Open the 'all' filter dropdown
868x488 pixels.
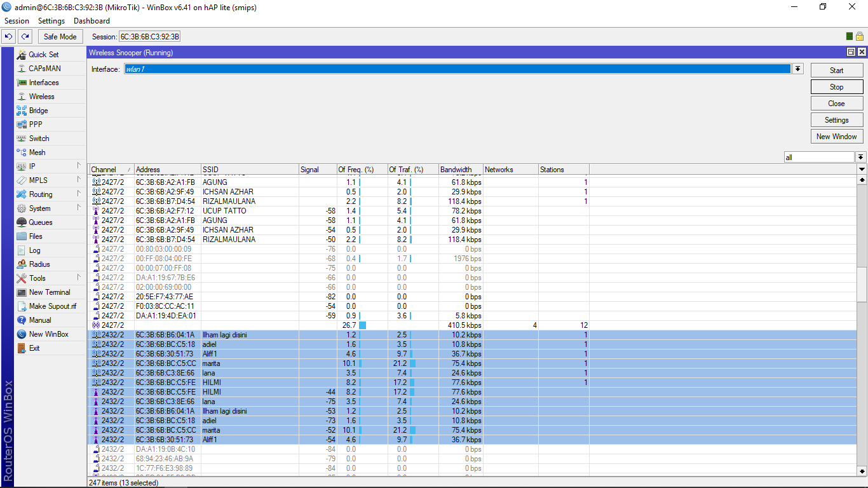(x=862, y=157)
